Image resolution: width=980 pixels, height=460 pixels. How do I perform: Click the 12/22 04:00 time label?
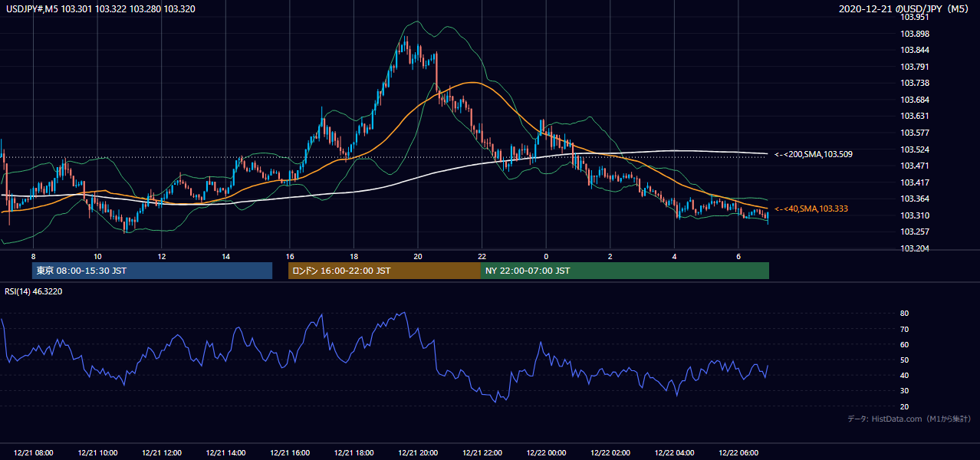[x=675, y=453]
